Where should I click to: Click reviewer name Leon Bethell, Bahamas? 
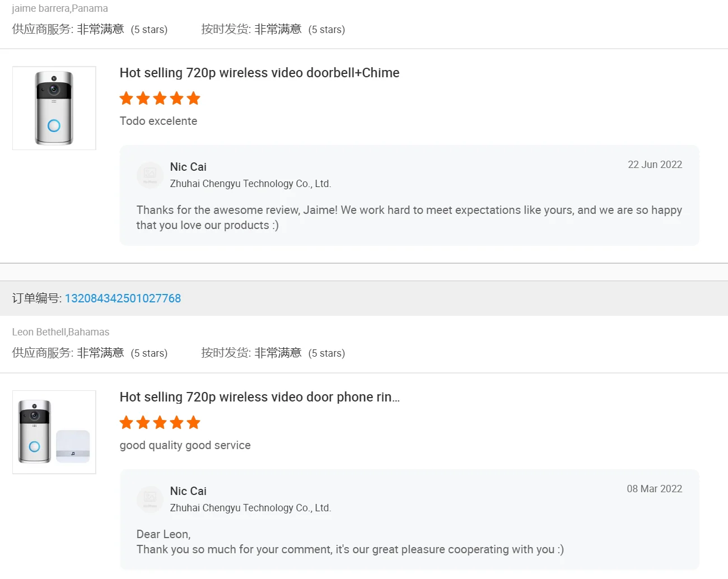[x=60, y=332]
